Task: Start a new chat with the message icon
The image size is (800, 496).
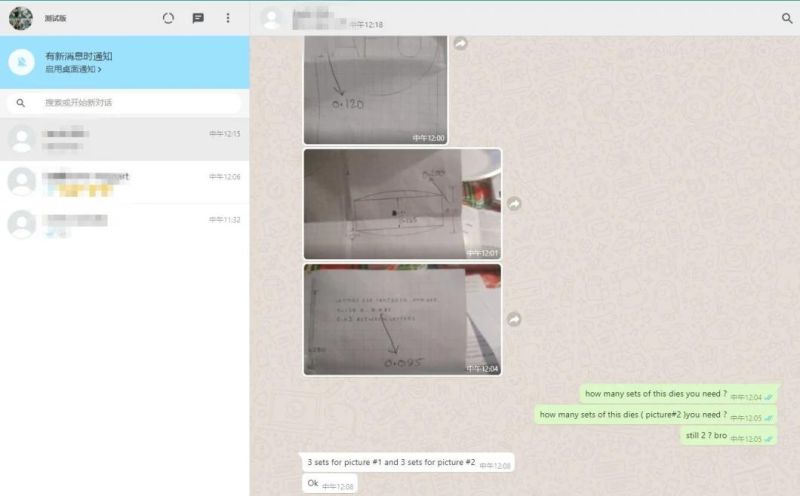Action: (x=198, y=18)
